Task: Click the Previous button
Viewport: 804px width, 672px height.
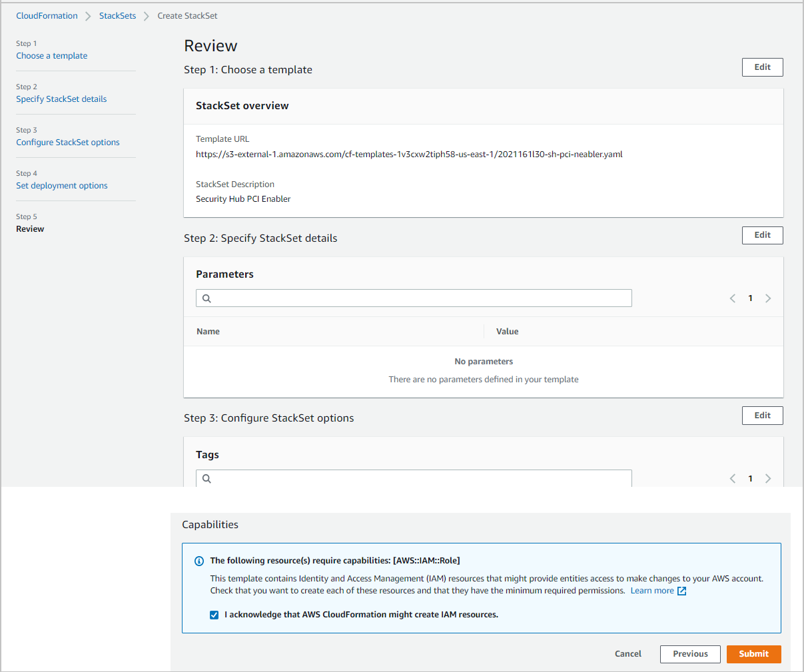Action: click(690, 653)
